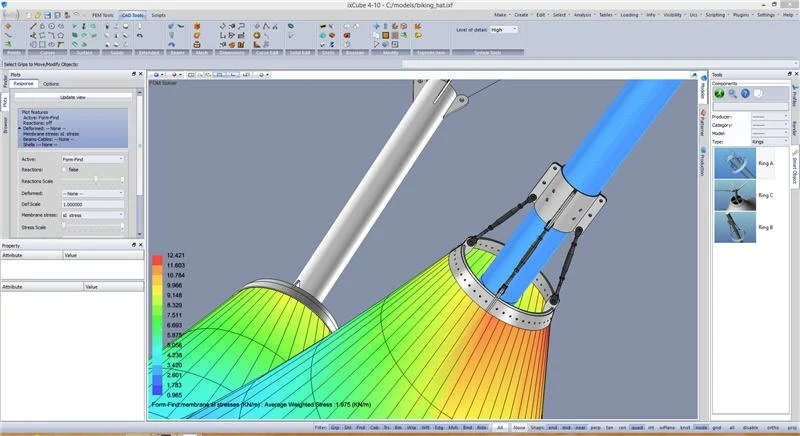Click the magnifier search icon in Components

733,93
